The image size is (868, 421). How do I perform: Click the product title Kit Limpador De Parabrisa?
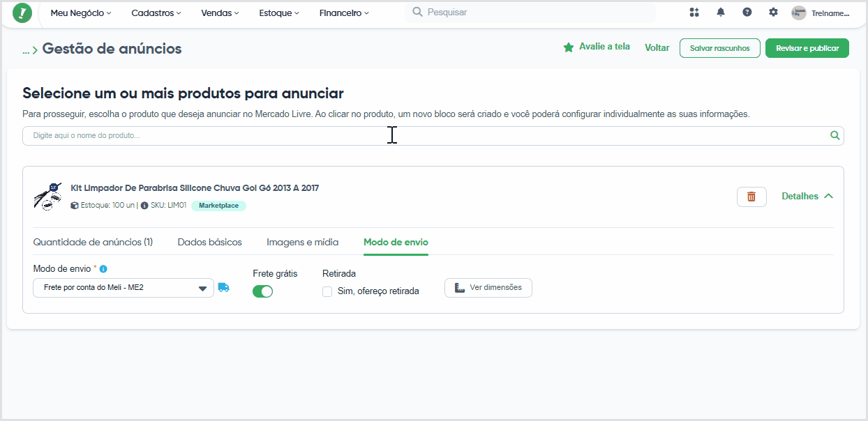(195, 188)
